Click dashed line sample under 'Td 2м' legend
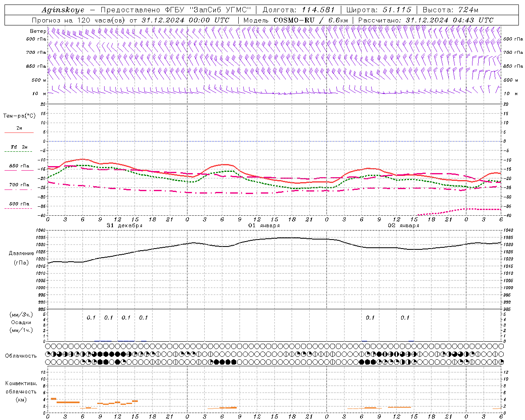This screenshot has height=420, width=525. 19,152
